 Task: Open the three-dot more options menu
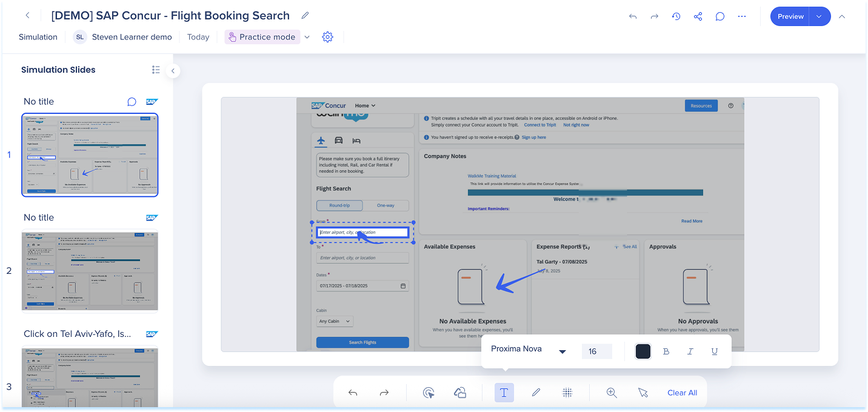click(742, 16)
